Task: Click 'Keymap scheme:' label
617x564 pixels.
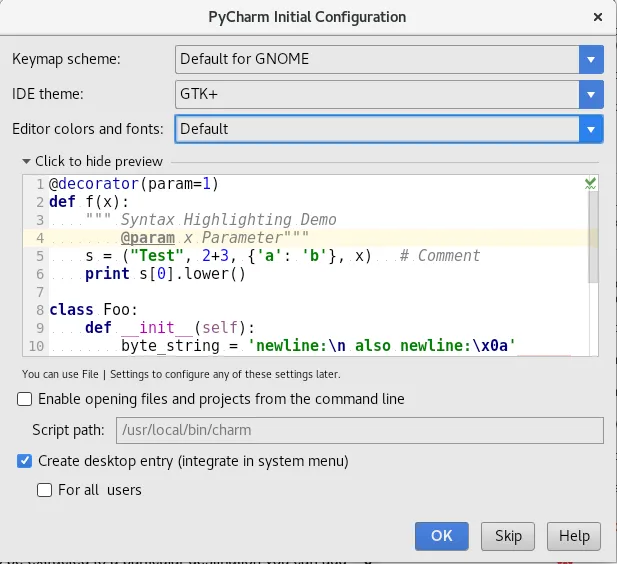Action: tap(66, 59)
